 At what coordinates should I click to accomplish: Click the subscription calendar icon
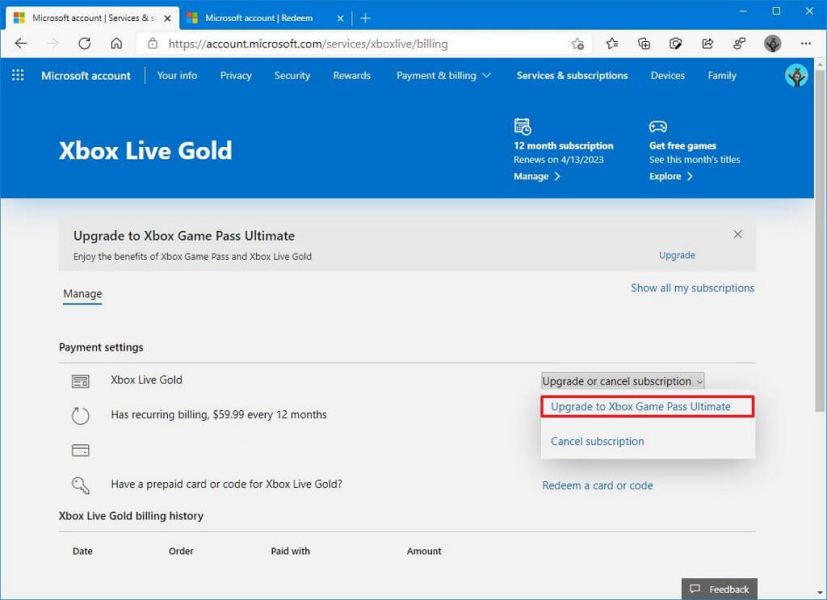(523, 127)
